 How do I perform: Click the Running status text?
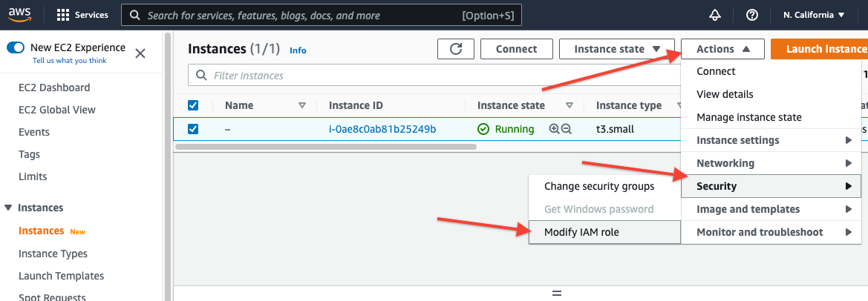515,129
